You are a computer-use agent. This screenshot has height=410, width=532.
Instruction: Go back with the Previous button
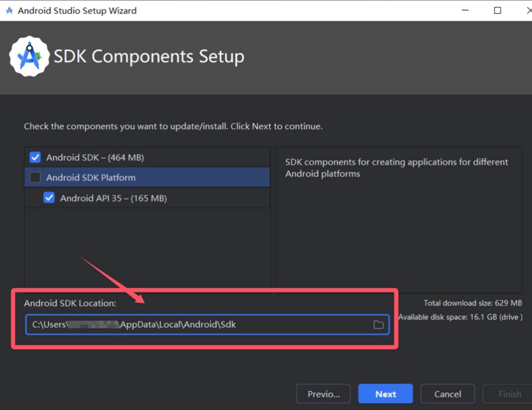tap(323, 394)
